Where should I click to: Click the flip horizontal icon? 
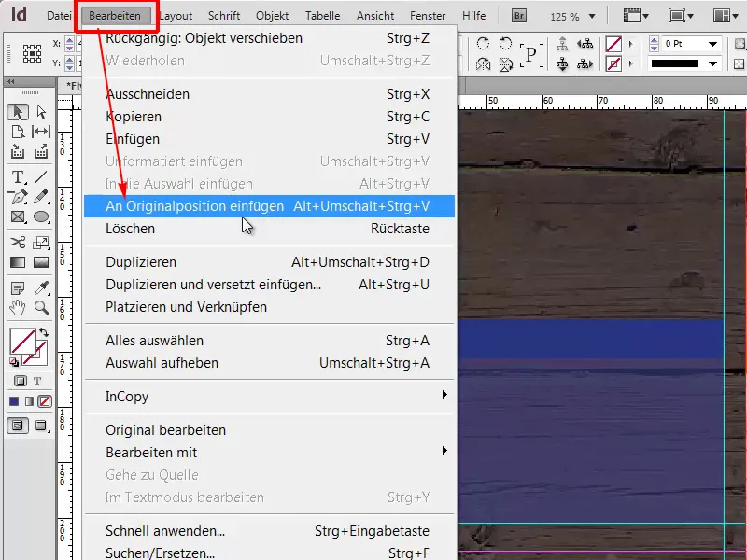point(483,63)
